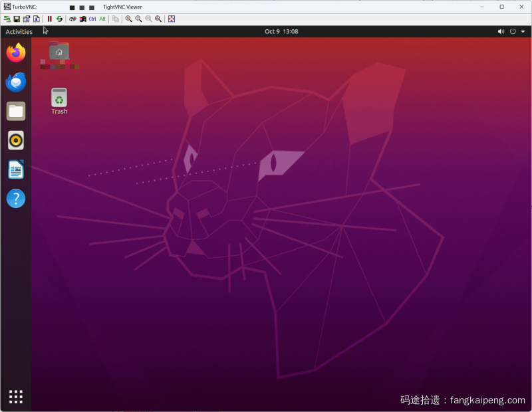Viewport: 532px width, 412px height.
Task: Save the connection with the floppy disk icon
Action: pyautogui.click(x=17, y=19)
